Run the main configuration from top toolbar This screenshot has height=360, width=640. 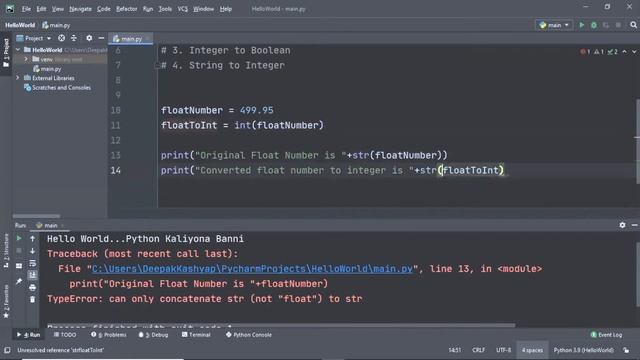582,25
